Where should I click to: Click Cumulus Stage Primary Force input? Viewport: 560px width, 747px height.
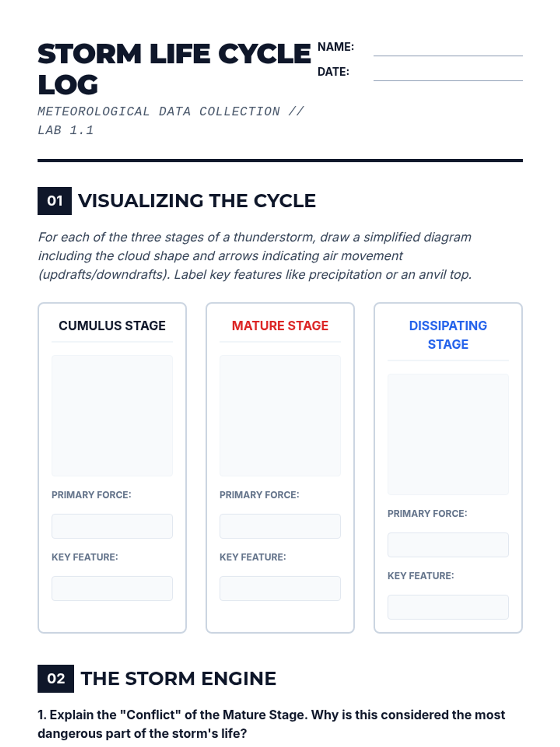point(112,526)
